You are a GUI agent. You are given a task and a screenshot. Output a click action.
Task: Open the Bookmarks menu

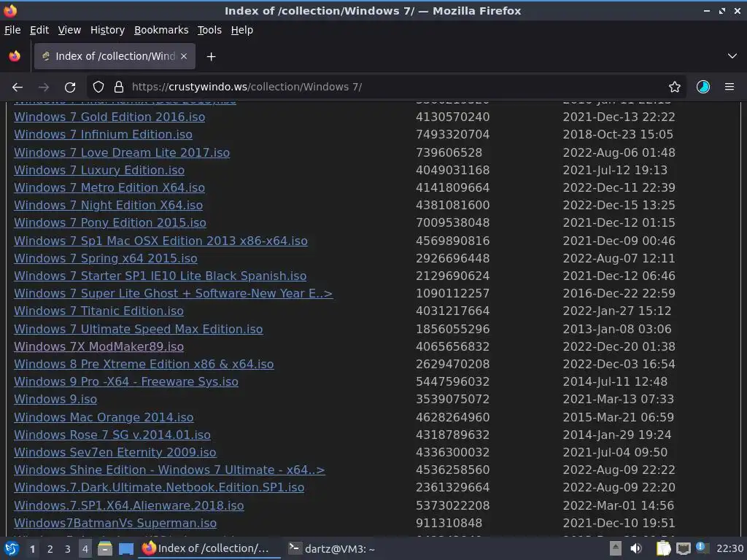click(161, 30)
